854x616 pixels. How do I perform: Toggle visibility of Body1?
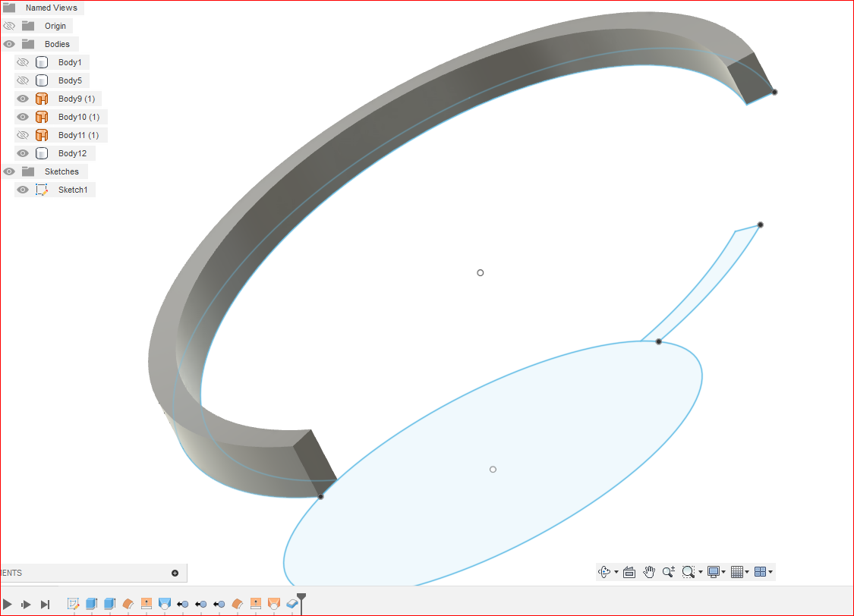tap(23, 61)
